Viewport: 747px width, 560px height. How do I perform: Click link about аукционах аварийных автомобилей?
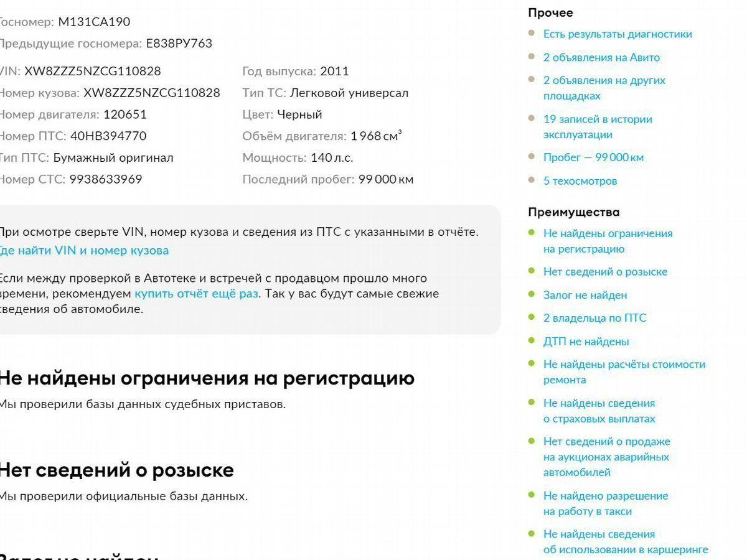606,457
